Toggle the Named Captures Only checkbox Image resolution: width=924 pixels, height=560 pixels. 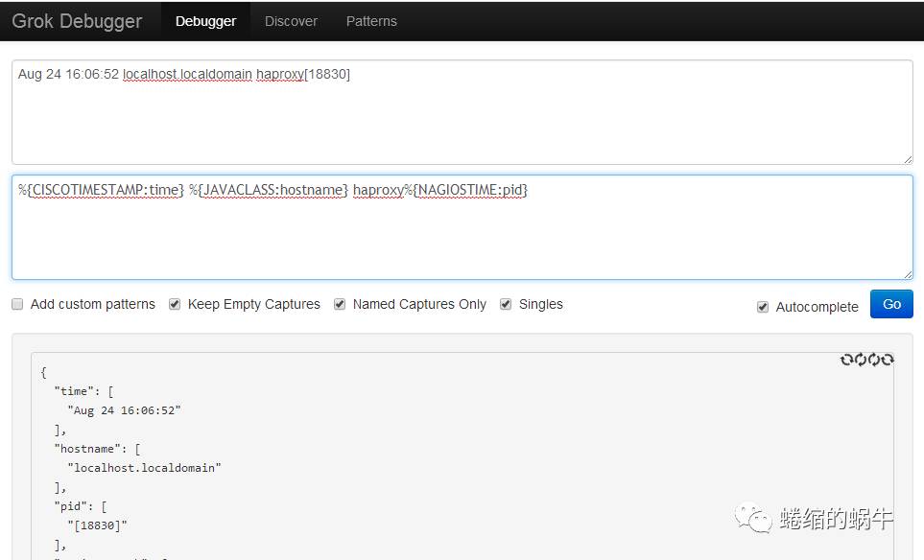[x=340, y=304]
